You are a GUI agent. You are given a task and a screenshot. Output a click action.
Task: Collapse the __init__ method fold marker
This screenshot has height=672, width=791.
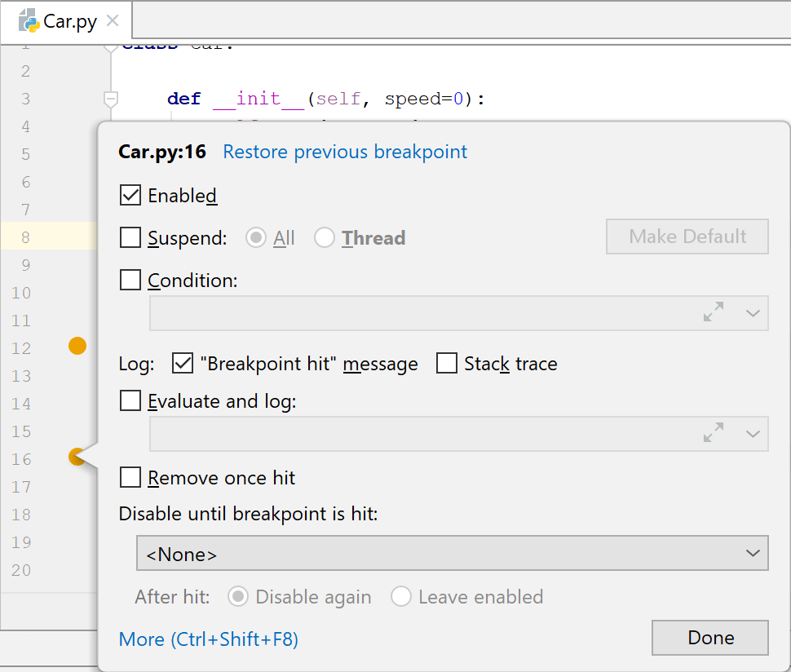click(x=112, y=99)
